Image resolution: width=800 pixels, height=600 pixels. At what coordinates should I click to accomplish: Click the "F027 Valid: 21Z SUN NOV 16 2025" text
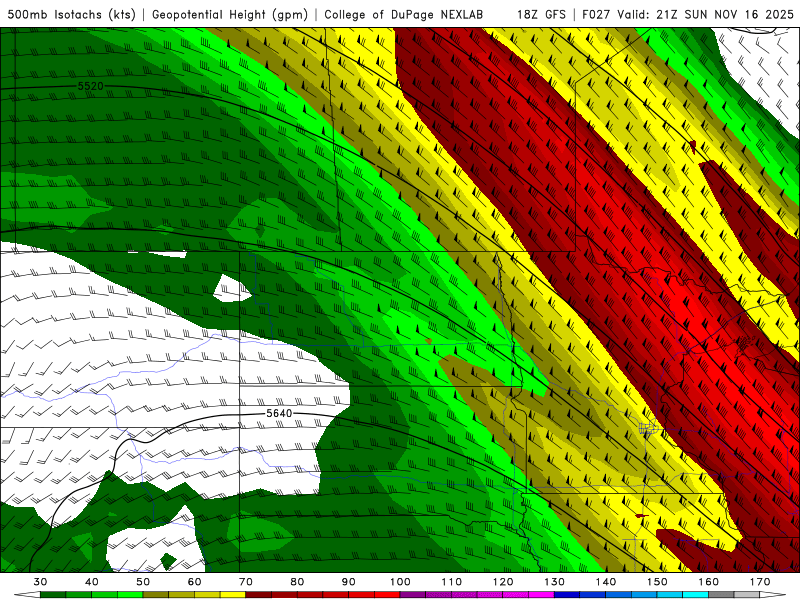pyautogui.click(x=688, y=14)
